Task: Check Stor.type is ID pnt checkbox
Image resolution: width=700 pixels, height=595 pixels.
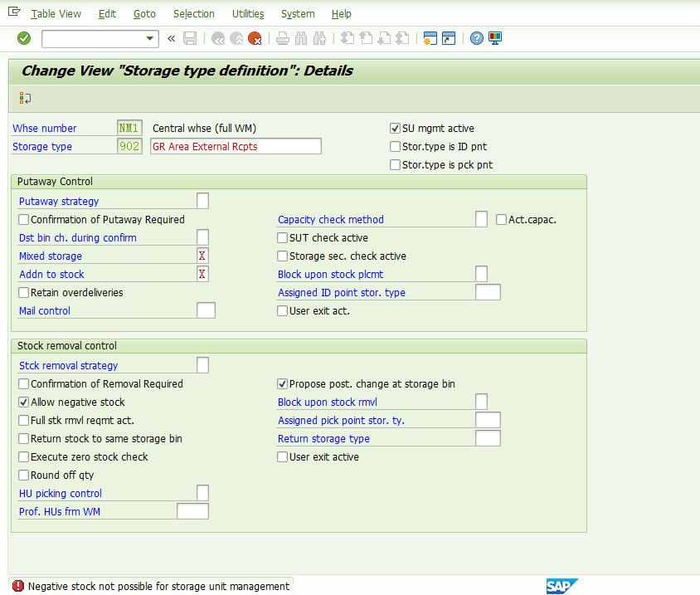Action: [395, 147]
